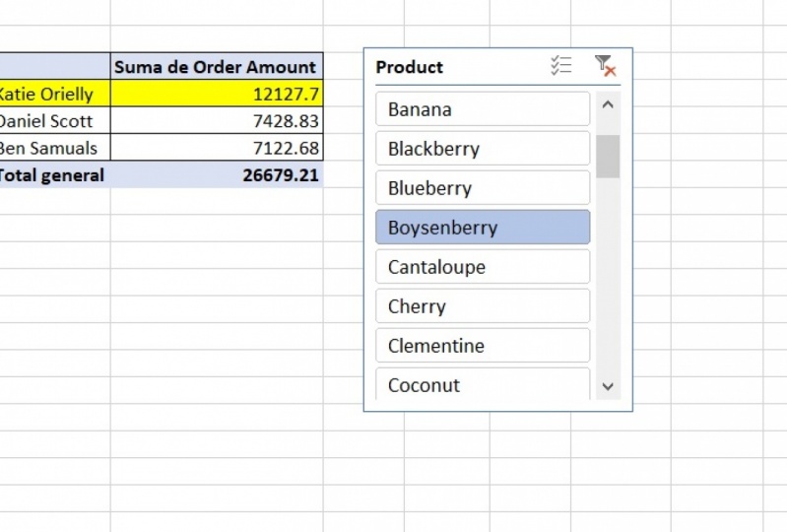Select the Ben Samuals cell
Viewport: 787px width, 532px height.
pyautogui.click(x=54, y=148)
